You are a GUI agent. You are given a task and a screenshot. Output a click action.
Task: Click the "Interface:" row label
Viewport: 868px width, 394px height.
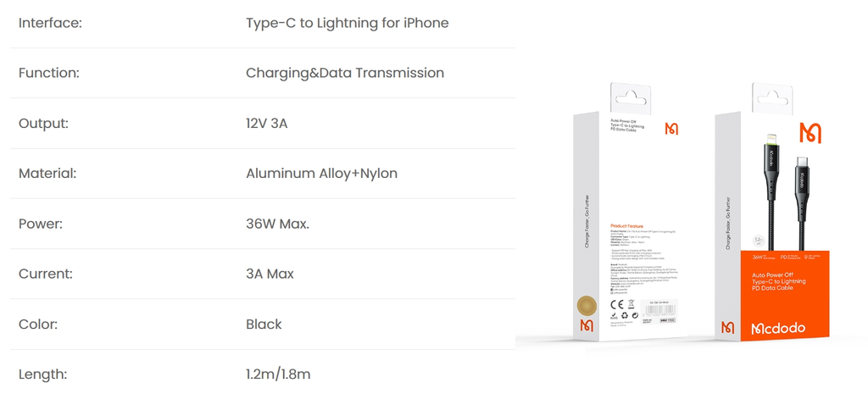[50, 23]
